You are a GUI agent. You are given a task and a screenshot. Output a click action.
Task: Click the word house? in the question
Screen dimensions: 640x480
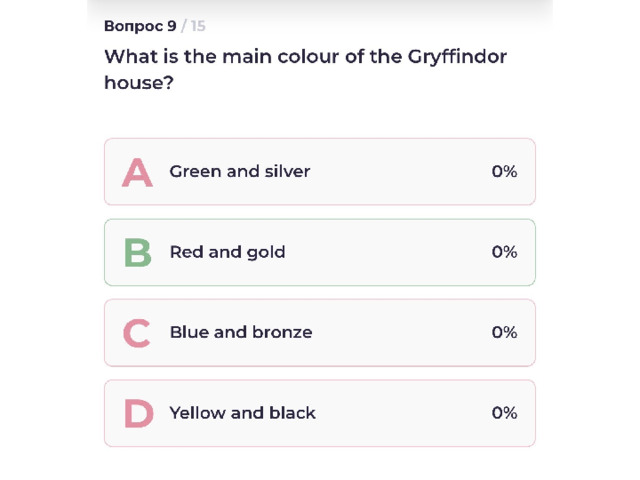[x=139, y=83]
